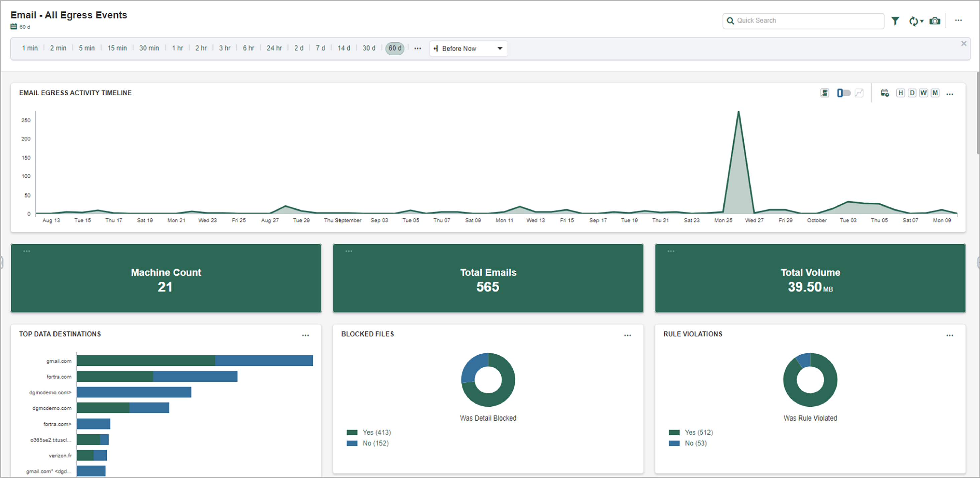Click the filter funnel icon

pos(895,21)
